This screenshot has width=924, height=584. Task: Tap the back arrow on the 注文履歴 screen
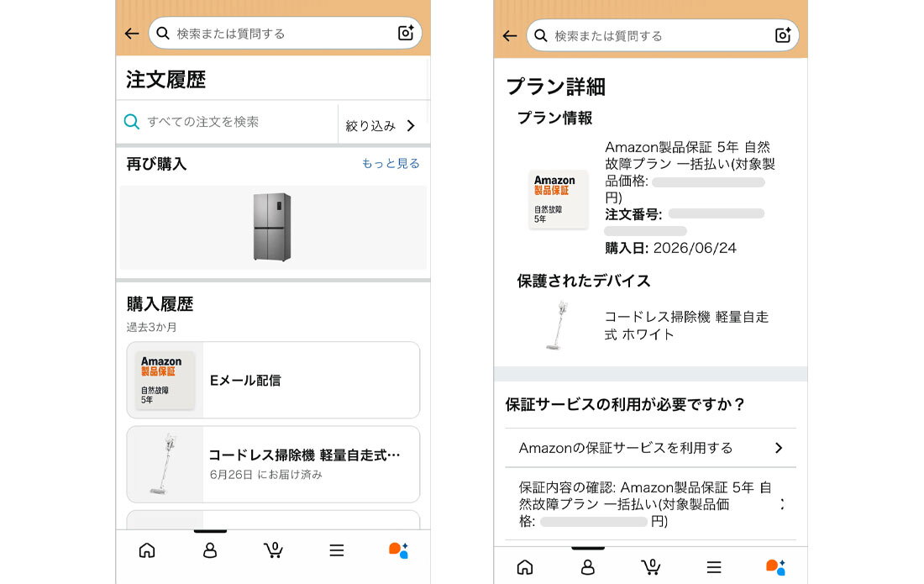tap(132, 34)
